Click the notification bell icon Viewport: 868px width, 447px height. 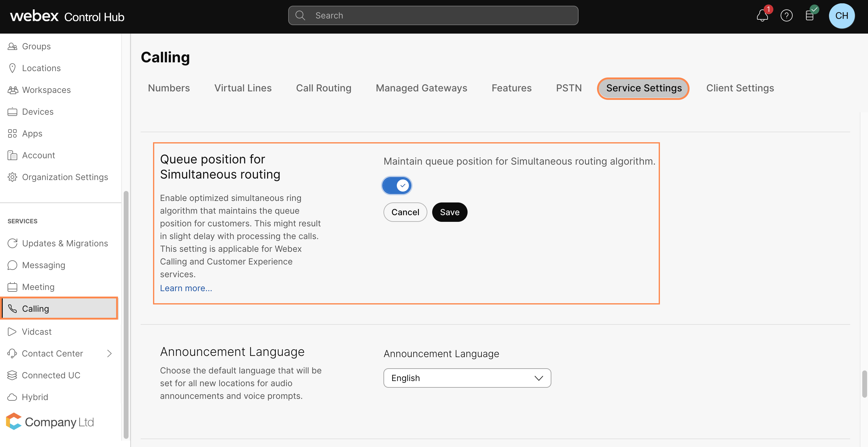point(762,15)
